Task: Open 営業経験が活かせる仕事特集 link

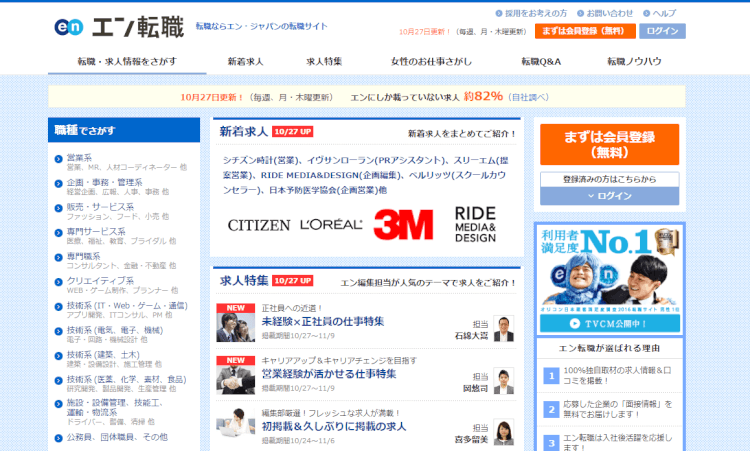Action: [329, 374]
